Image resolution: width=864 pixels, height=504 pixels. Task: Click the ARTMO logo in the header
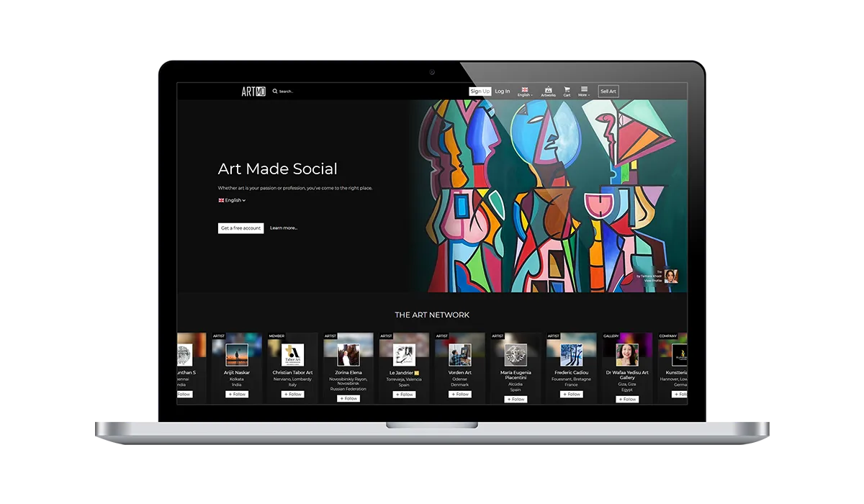click(x=253, y=91)
